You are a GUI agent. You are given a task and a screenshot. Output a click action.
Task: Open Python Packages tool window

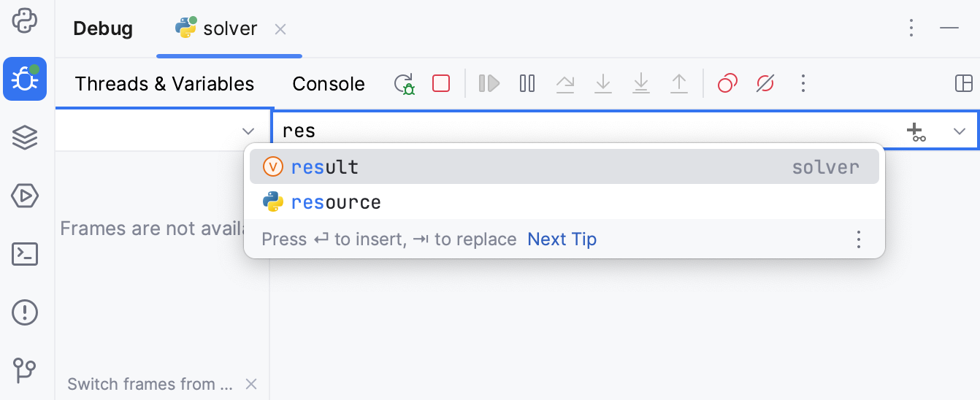(x=25, y=137)
